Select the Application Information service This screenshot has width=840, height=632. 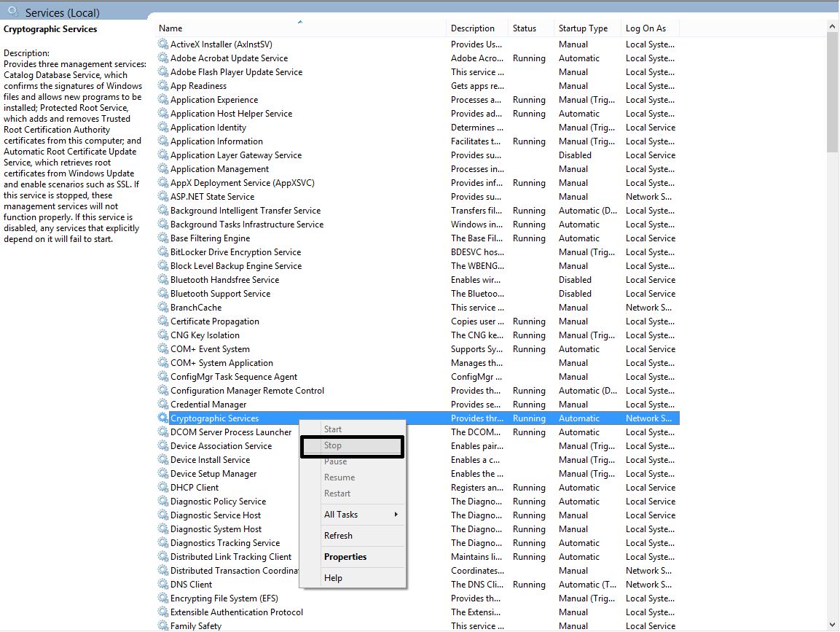tap(418, 141)
